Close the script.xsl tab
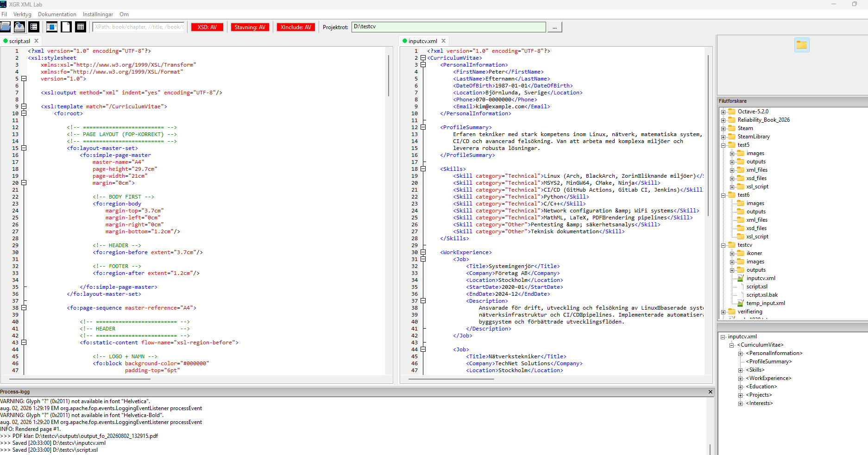Viewport: 868px width, 455px height. (37, 41)
